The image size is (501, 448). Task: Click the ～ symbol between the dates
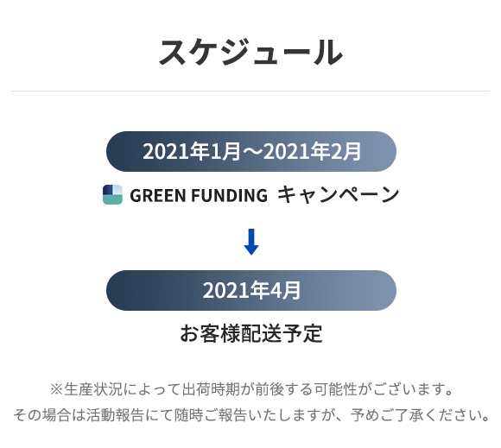[x=251, y=152]
